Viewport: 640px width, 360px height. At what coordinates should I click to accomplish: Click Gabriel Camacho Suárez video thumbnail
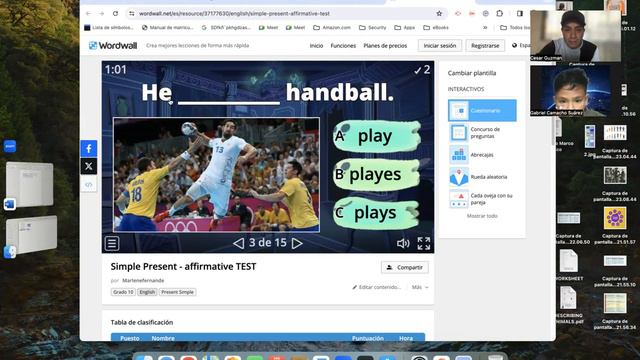[571, 91]
